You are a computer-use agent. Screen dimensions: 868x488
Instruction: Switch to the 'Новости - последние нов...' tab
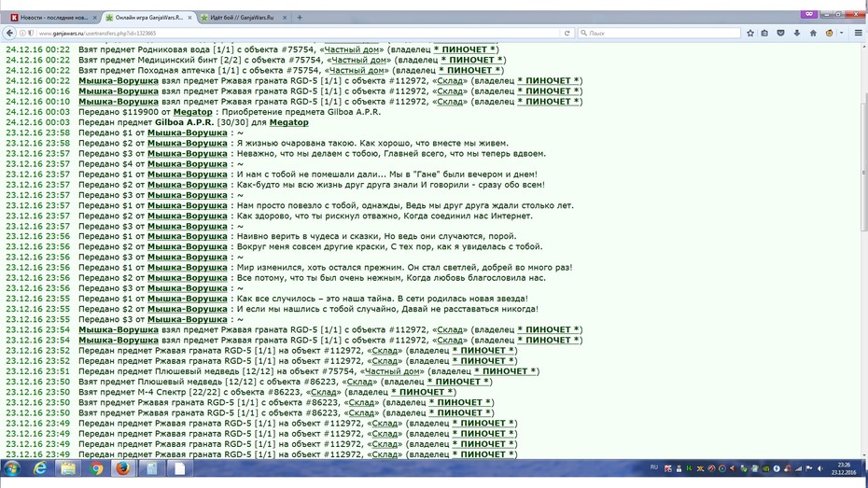53,18
